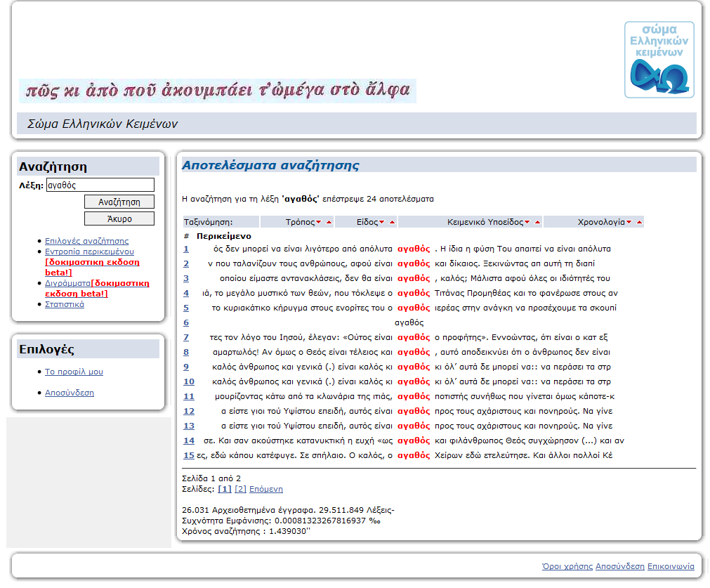The height and width of the screenshot is (588, 710).
Task: Click the Περικείμενο column header
Action: 224,236
